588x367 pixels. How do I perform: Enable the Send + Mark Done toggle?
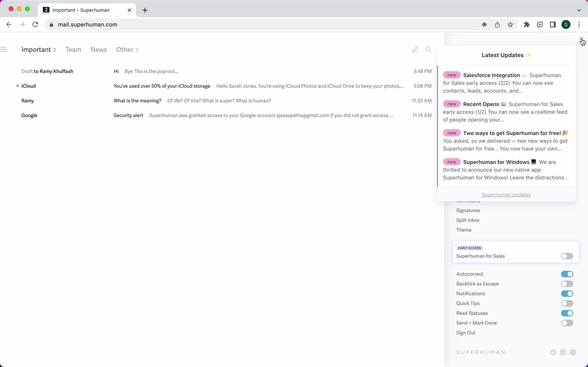coord(567,323)
